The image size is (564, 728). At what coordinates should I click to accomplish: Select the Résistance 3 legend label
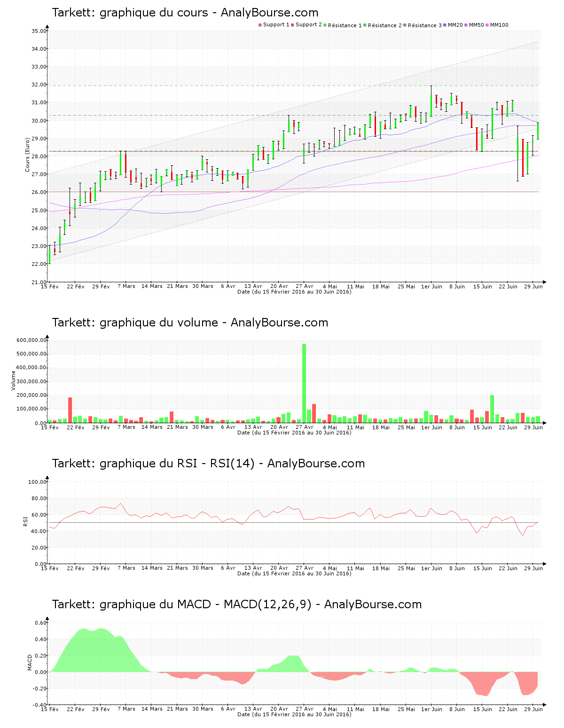click(424, 25)
